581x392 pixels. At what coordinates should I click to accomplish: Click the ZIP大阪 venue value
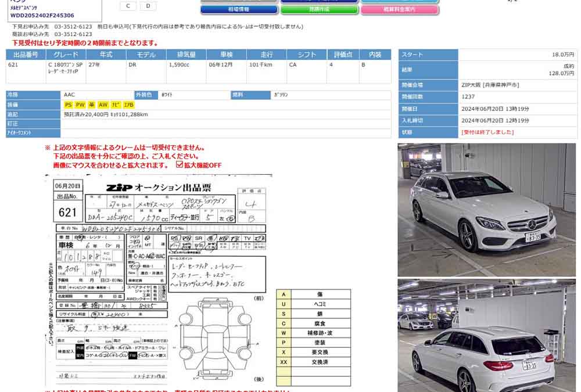coord(490,85)
